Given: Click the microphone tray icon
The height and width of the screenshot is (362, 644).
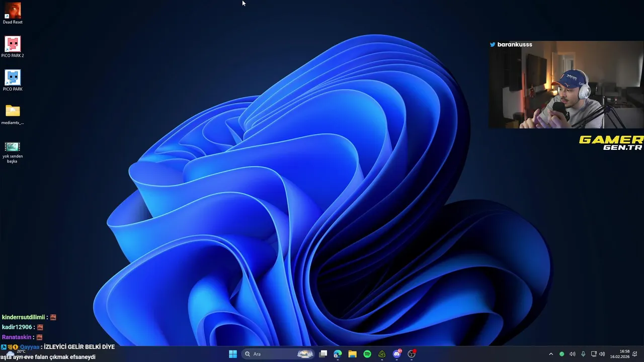Looking at the screenshot, I should [583, 354].
